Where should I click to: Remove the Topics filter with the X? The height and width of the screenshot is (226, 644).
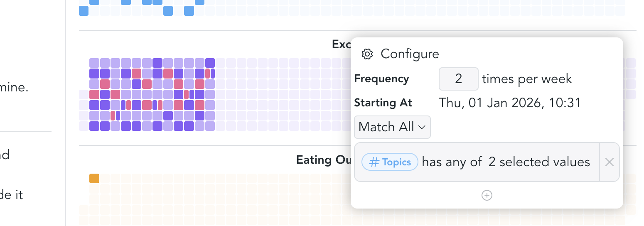click(610, 162)
